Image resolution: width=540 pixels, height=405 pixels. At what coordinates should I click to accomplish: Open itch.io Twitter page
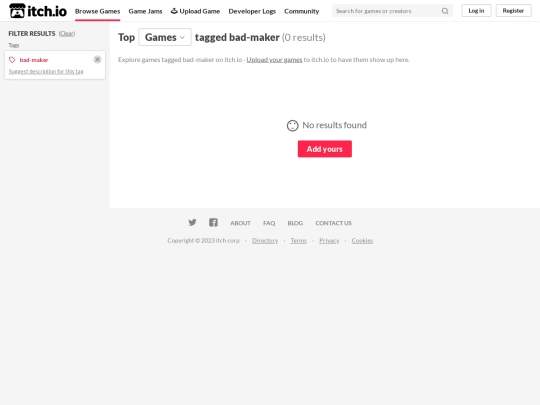[193, 222]
